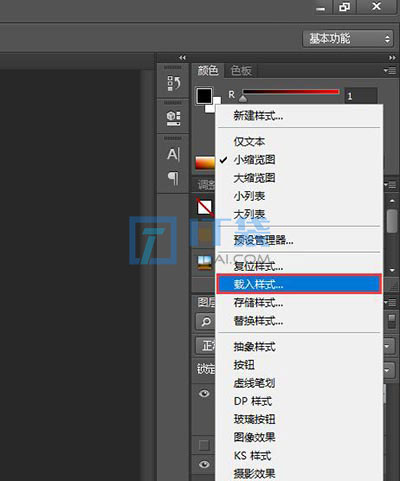
Task: Choose 存储样式... menu entry
Action: [299, 303]
